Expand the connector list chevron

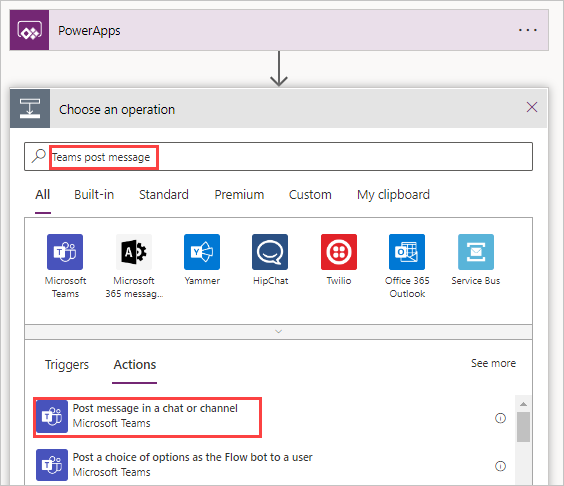coord(278,332)
